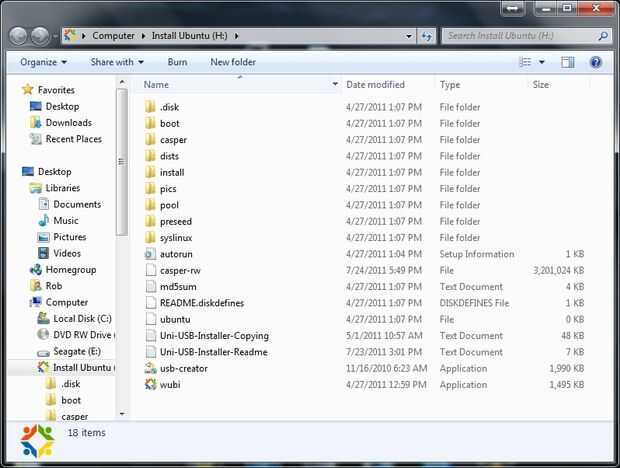Viewport: 620px width, 468px height.
Task: Open Favorites in navigation pane
Action: 49,90
